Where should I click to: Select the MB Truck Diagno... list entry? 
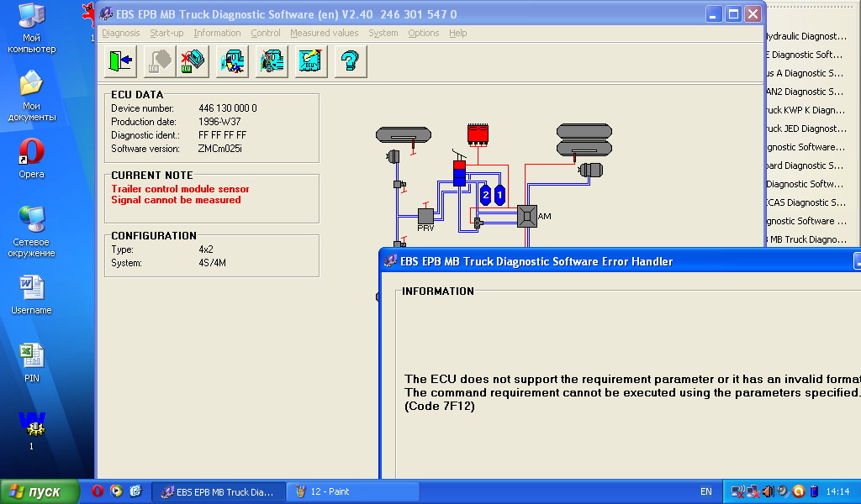tap(806, 239)
